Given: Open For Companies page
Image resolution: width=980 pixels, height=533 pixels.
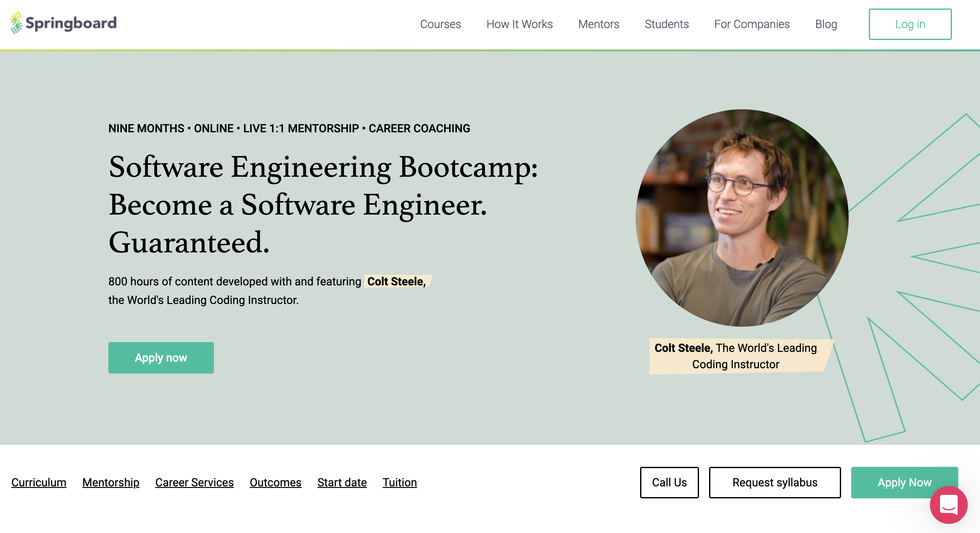Looking at the screenshot, I should tap(752, 24).
